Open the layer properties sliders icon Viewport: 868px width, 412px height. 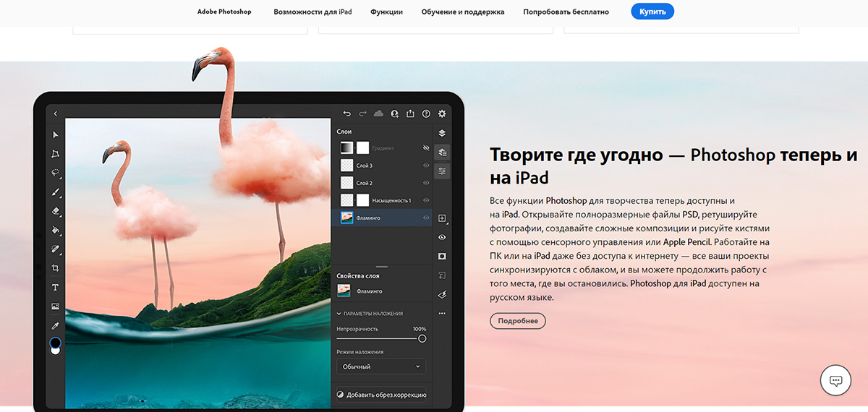click(442, 171)
